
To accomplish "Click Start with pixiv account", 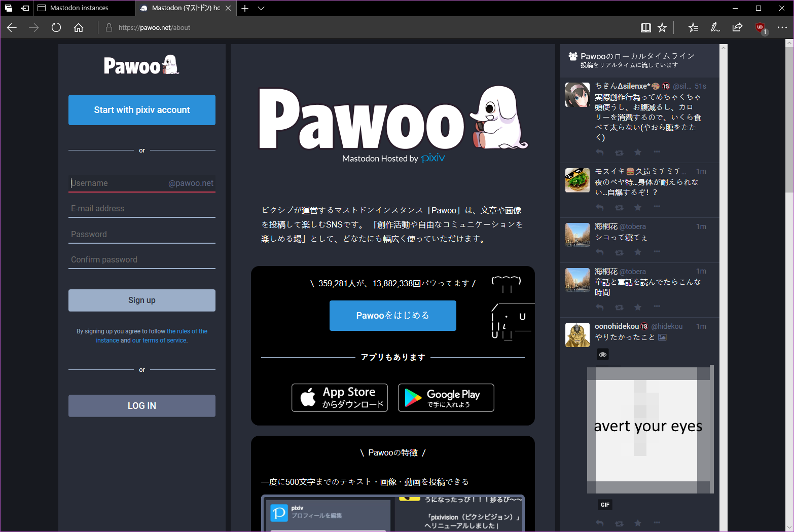I will (x=142, y=110).
